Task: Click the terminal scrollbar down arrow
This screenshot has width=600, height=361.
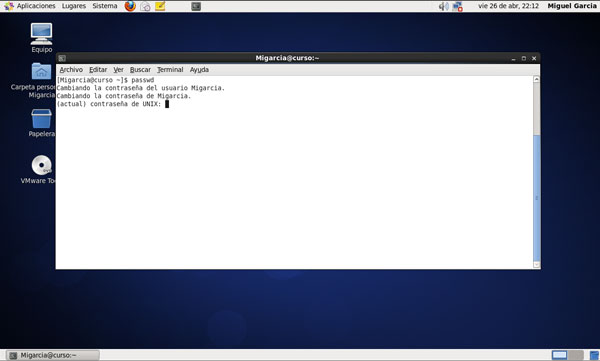Action: [x=536, y=265]
